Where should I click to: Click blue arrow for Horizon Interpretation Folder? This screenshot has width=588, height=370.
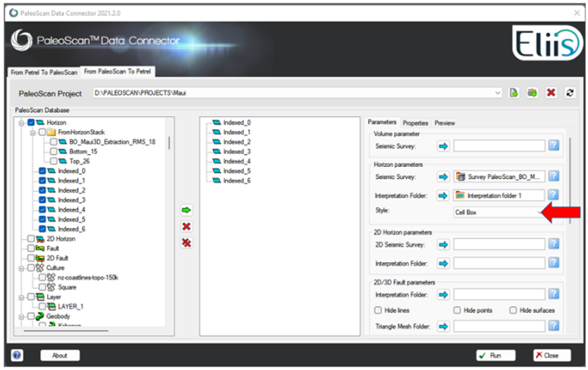pyautogui.click(x=443, y=196)
